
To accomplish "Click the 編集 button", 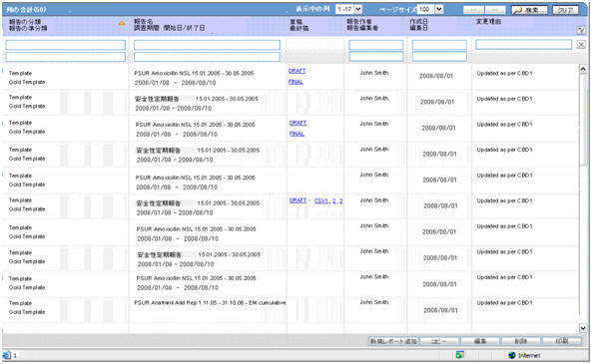I will [x=480, y=341].
